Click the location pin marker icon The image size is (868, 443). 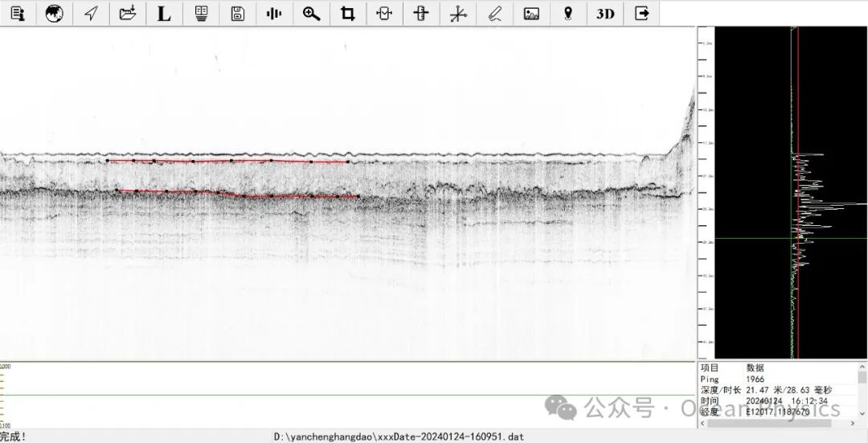(x=568, y=14)
